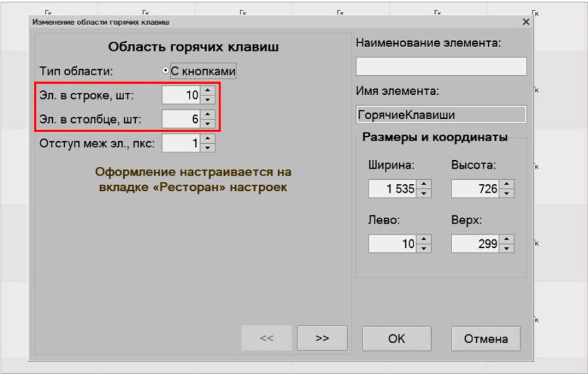Increase 'Эл. в строке' value with up arrow
This screenshot has height=374, width=588.
click(x=208, y=90)
